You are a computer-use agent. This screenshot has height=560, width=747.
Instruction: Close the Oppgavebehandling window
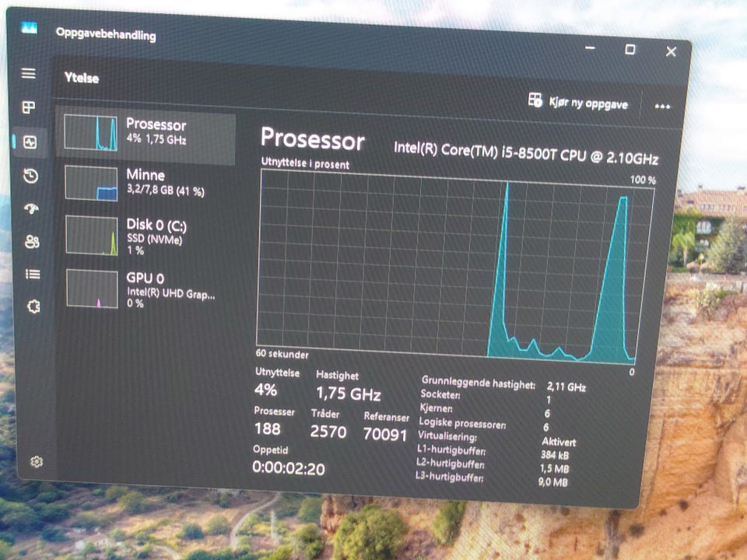coord(672,51)
